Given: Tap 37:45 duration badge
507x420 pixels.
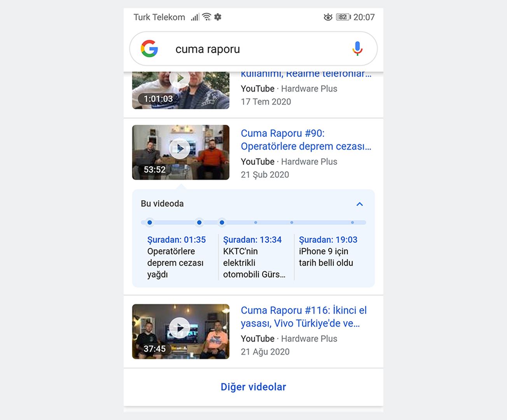Looking at the screenshot, I should pyautogui.click(x=155, y=349).
